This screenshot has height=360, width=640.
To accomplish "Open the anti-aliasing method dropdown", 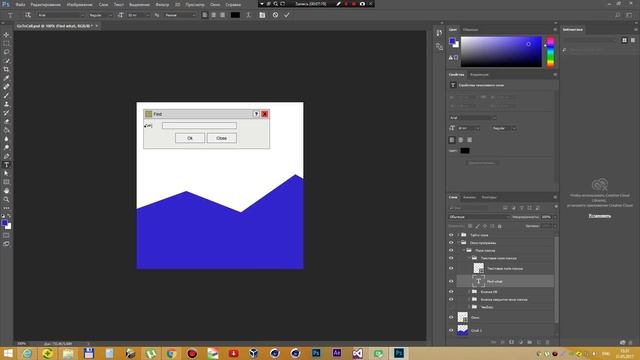I will tap(180, 15).
